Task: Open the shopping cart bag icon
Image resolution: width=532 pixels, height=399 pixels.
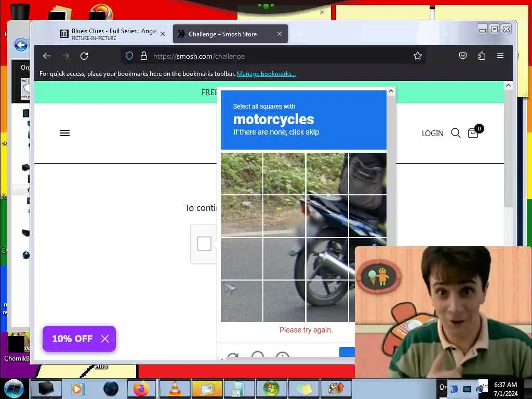Action: point(473,132)
